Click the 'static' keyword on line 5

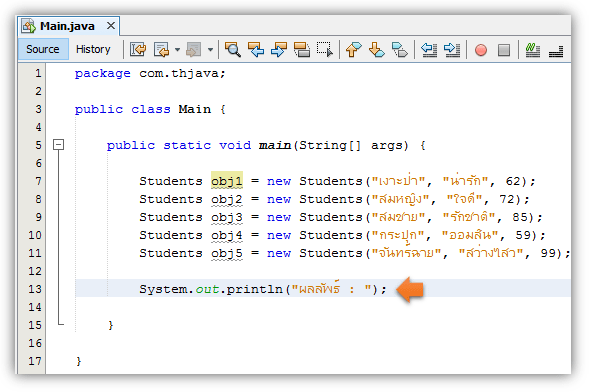[x=187, y=145]
